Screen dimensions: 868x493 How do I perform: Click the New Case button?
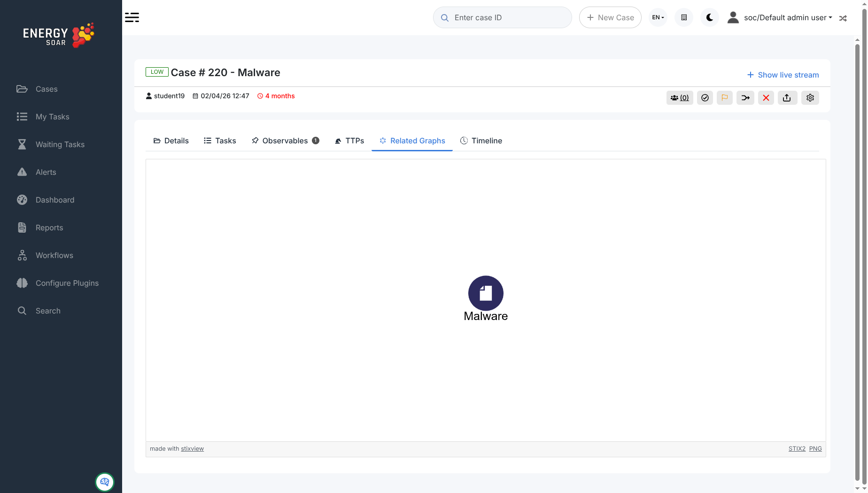point(610,17)
